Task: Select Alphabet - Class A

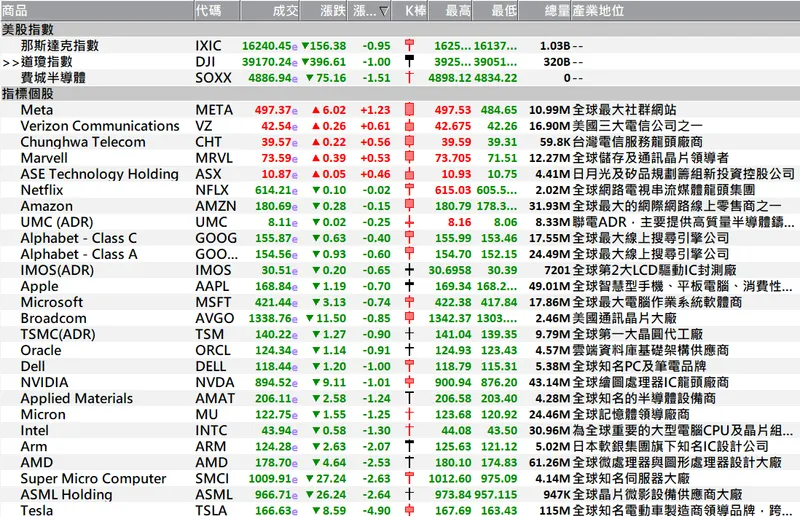Action: click(x=79, y=254)
